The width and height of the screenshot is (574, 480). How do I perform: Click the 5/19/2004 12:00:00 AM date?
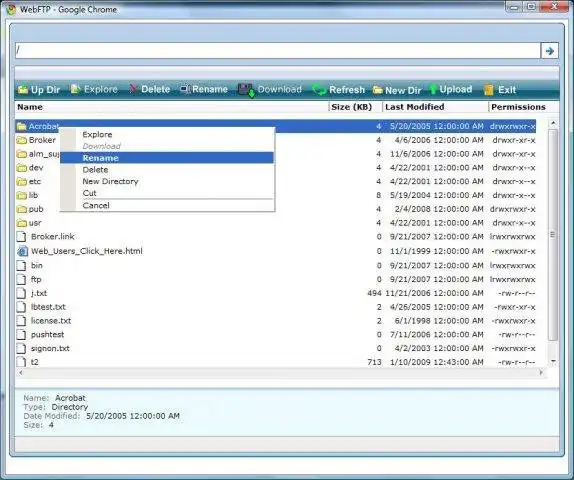point(437,195)
